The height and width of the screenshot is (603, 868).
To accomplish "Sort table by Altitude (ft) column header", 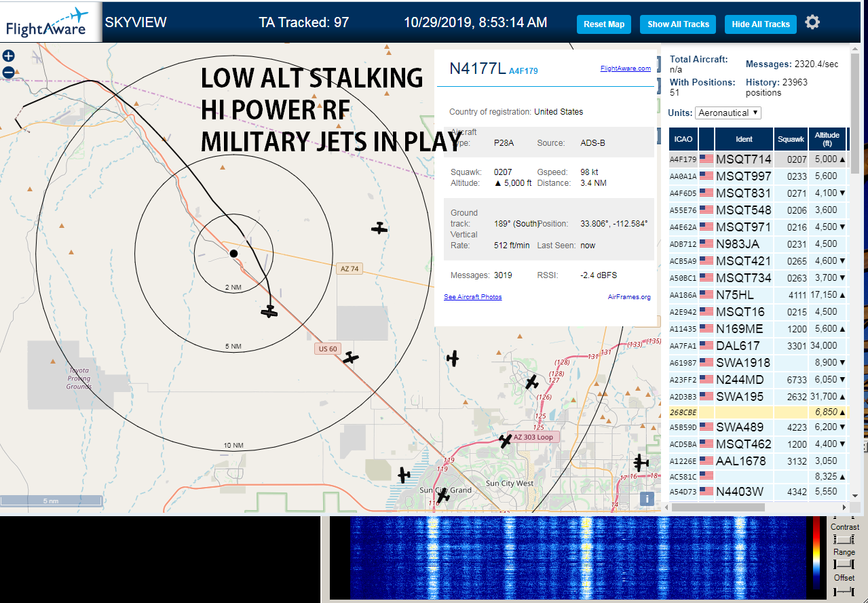I will point(827,139).
